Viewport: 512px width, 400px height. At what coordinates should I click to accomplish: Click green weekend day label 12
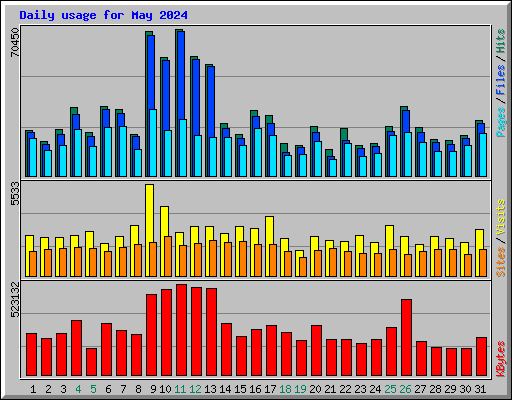(x=195, y=389)
